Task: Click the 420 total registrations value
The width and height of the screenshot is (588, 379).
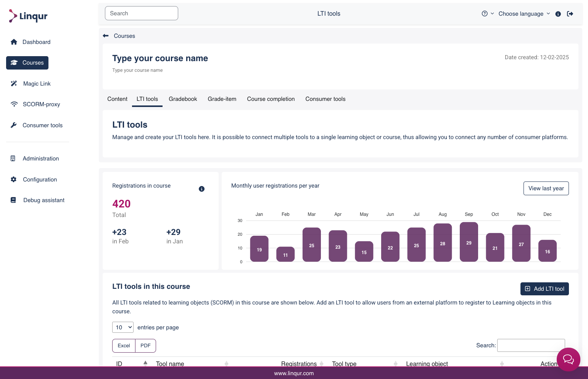Action: click(121, 204)
